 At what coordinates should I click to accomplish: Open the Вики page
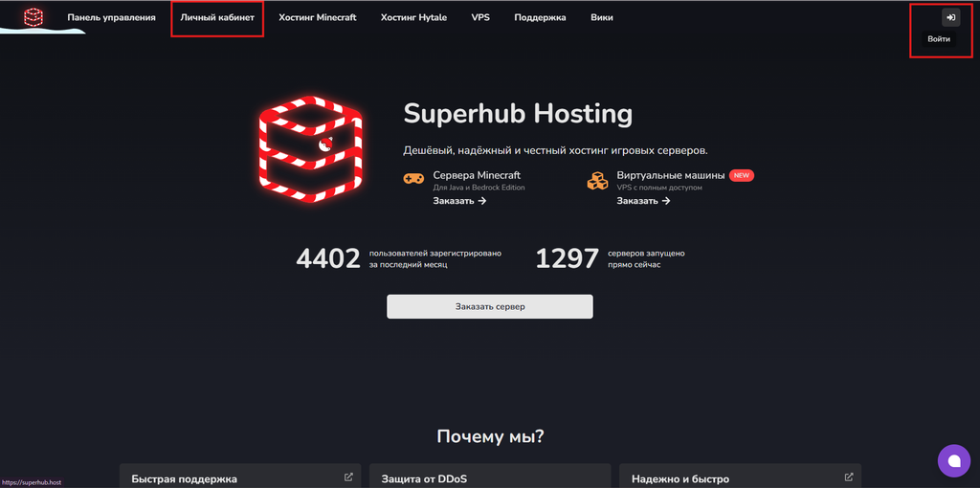click(x=602, y=17)
